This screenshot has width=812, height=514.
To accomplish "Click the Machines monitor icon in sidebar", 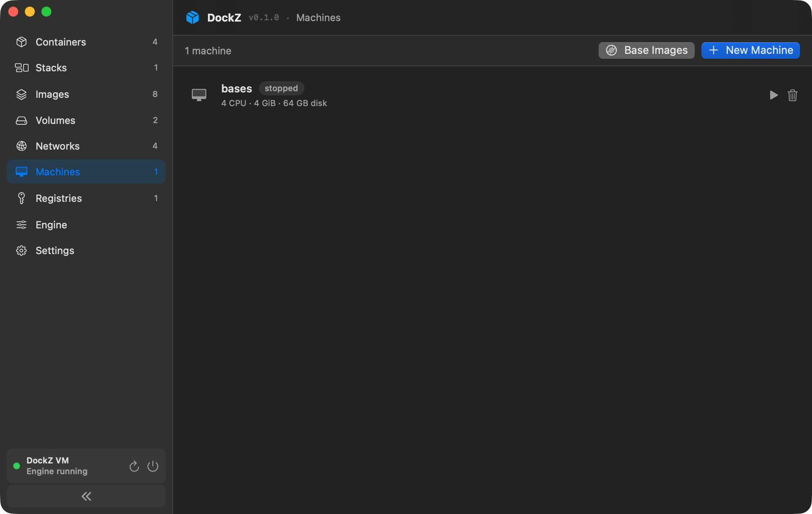I will point(22,172).
